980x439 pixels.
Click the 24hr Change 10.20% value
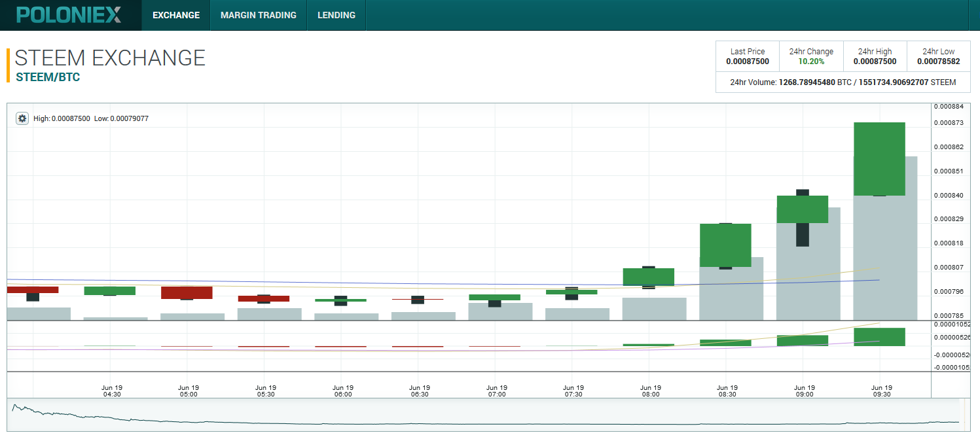pyautogui.click(x=811, y=61)
